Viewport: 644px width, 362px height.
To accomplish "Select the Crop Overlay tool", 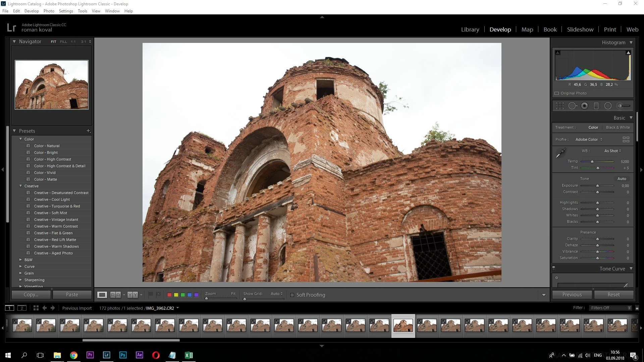I will tap(560, 106).
